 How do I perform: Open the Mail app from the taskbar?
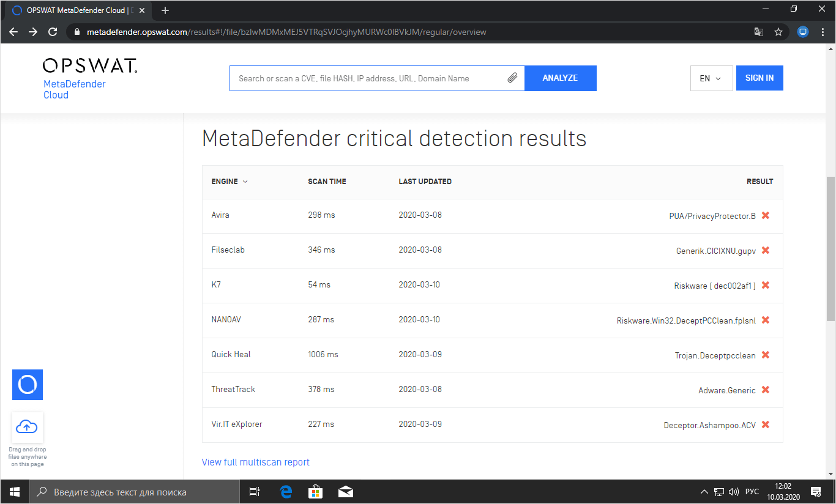(x=346, y=492)
